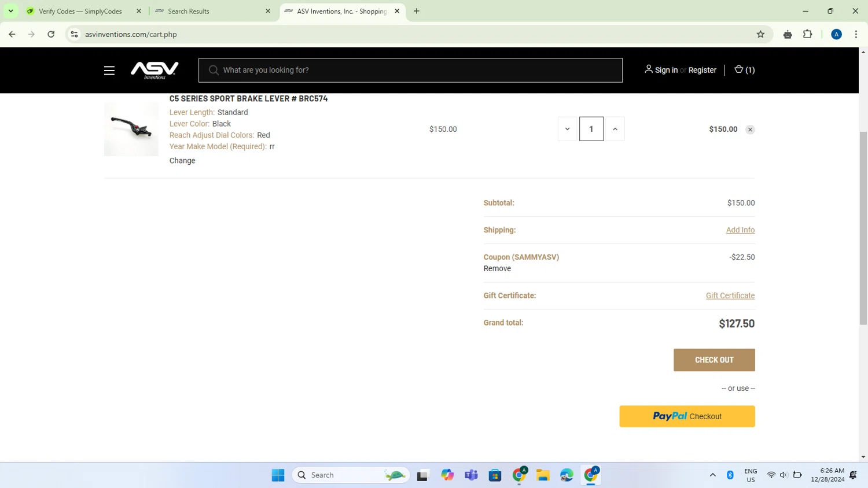Screen dimensions: 868x488
Task: Bookmark this page with star icon
Action: [760, 34]
